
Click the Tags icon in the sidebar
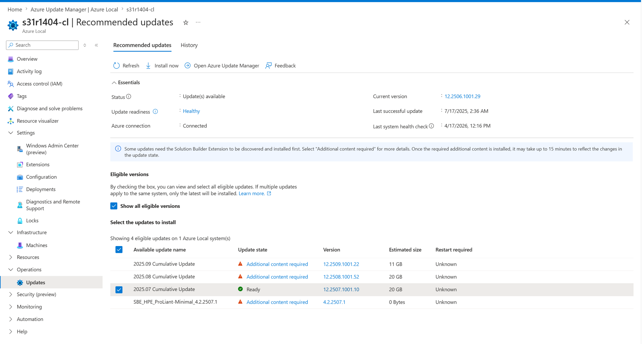[11, 96]
